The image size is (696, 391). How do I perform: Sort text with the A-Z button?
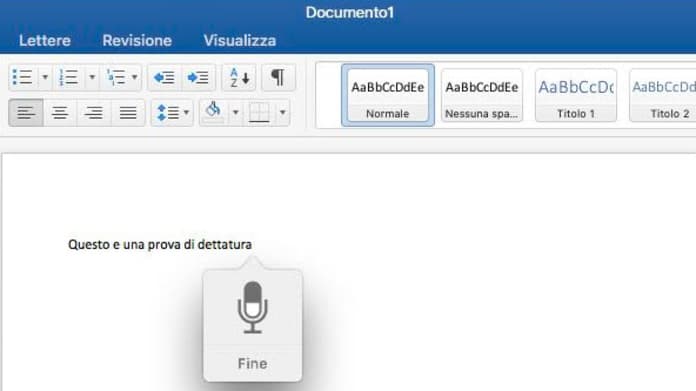[x=239, y=78]
